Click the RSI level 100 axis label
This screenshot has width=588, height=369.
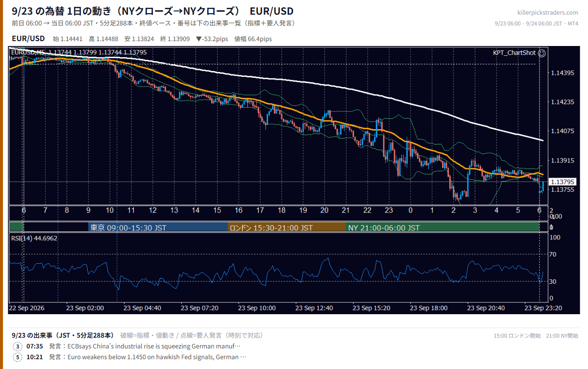point(556,237)
